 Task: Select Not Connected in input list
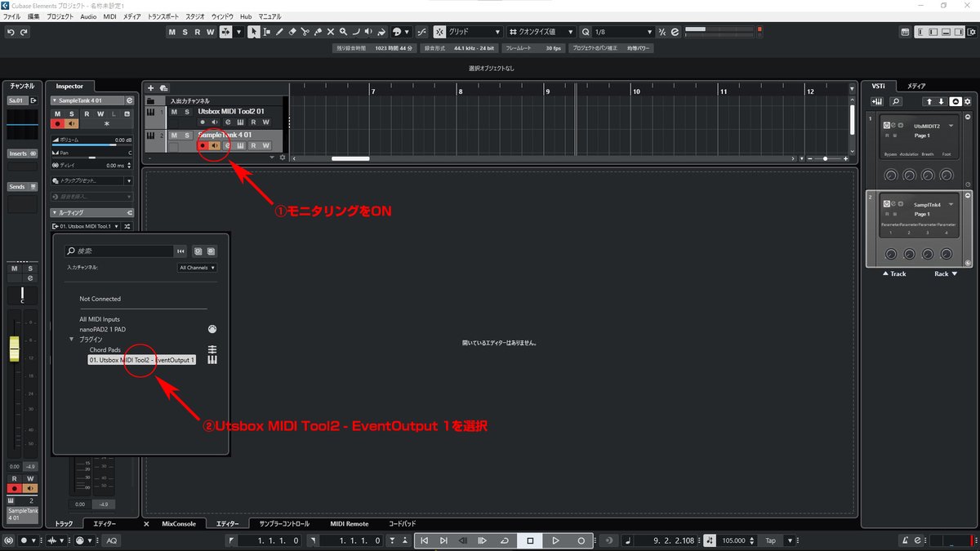click(100, 299)
